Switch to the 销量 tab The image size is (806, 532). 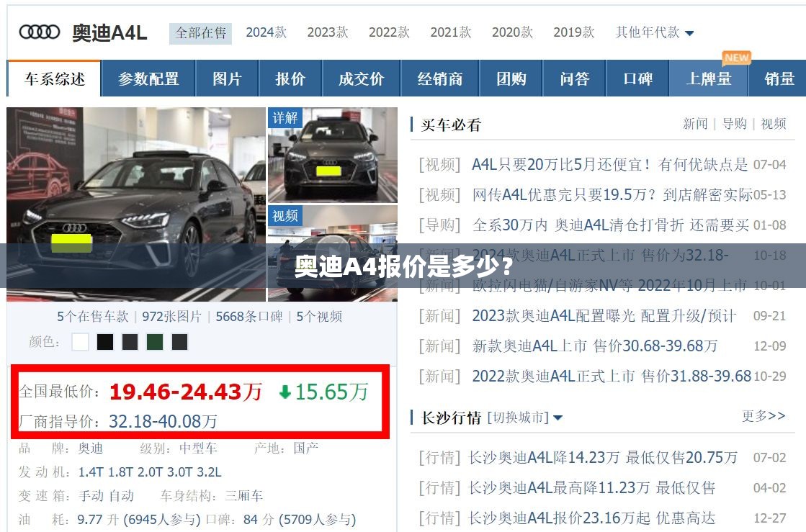point(779,78)
